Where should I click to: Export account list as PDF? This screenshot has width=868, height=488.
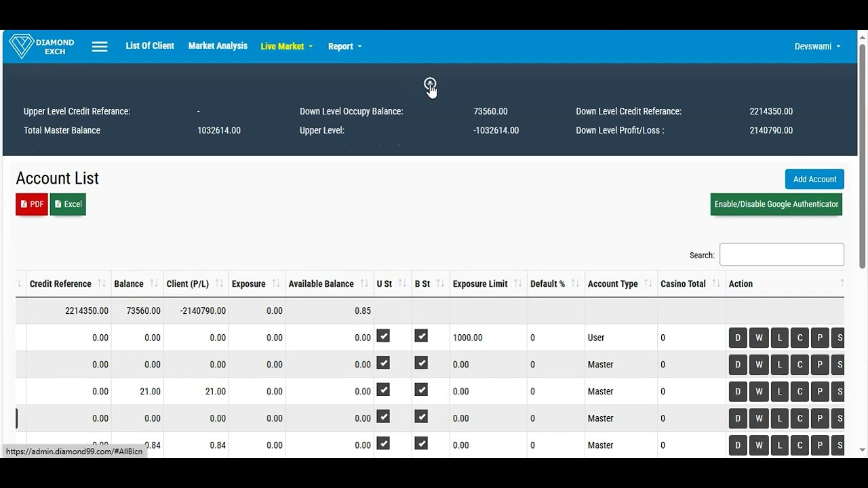click(32, 204)
